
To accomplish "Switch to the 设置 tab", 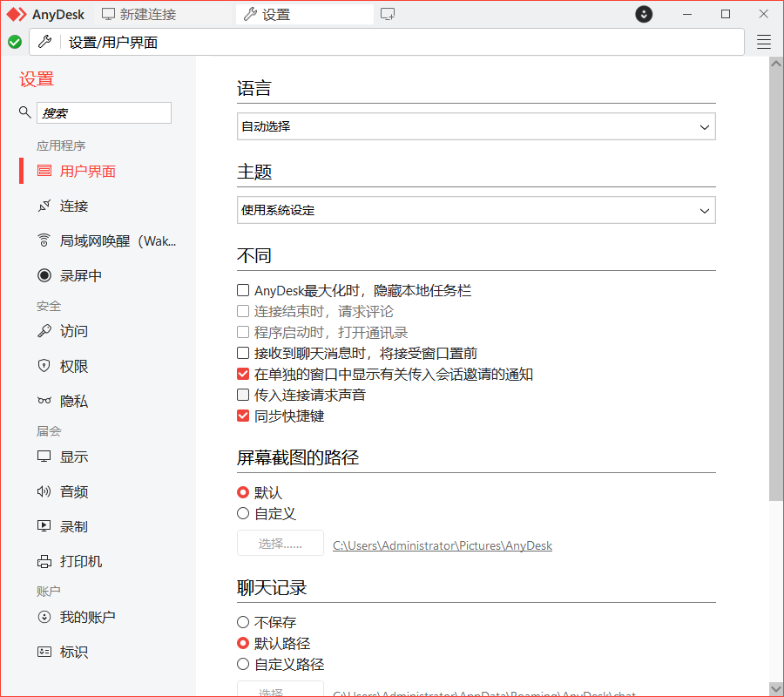I will (x=305, y=15).
